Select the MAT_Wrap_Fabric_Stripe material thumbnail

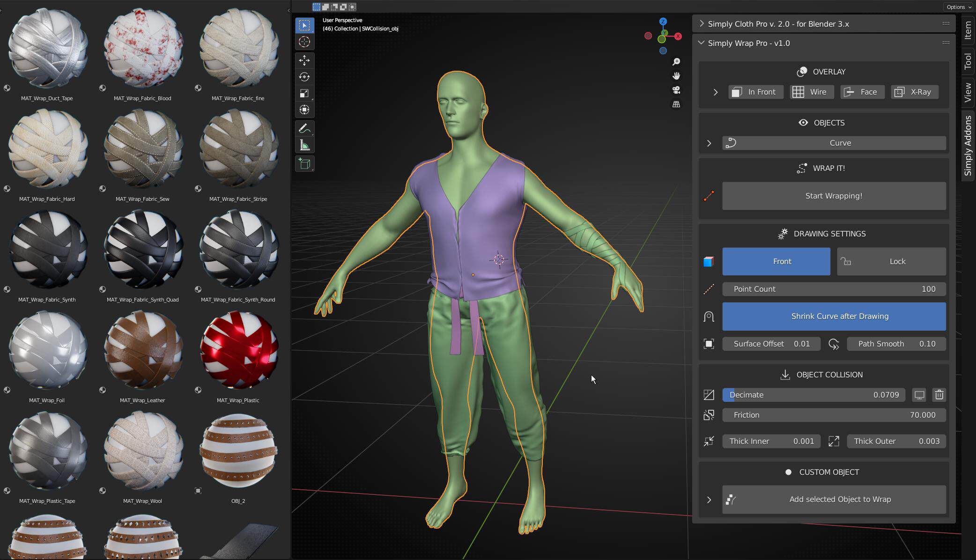(x=239, y=149)
